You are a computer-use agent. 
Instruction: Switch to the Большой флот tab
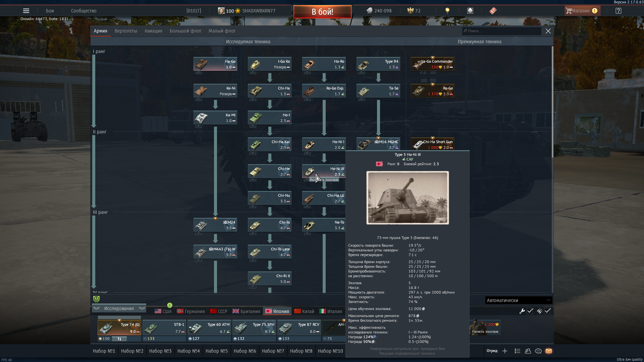pyautogui.click(x=185, y=31)
